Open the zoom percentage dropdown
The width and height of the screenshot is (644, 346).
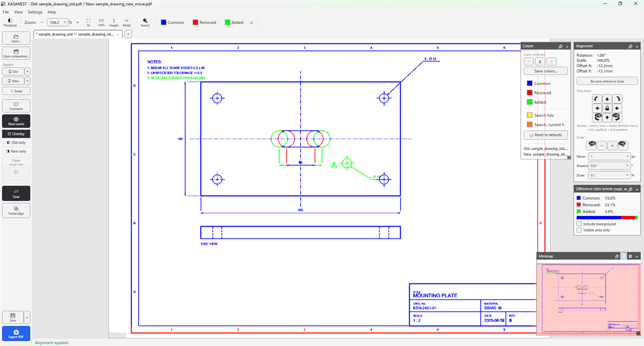(65, 22)
